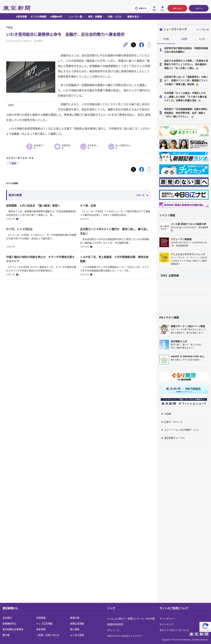Click the 東京新聞 header logo
This screenshot has width=211, height=644.
(16, 8)
